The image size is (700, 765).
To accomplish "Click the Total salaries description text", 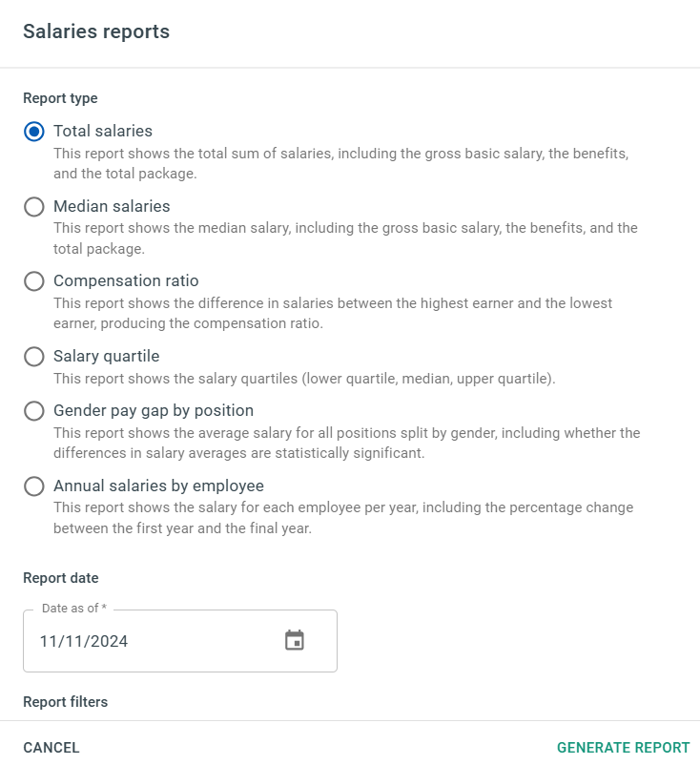I will [341, 163].
